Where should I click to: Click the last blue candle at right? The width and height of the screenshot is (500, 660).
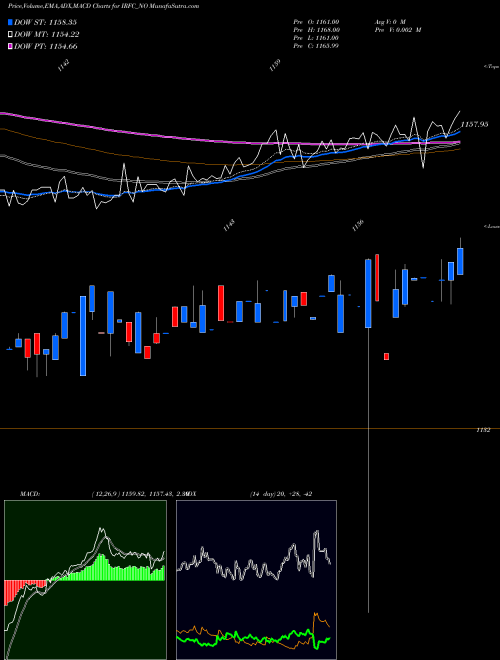tap(460, 261)
